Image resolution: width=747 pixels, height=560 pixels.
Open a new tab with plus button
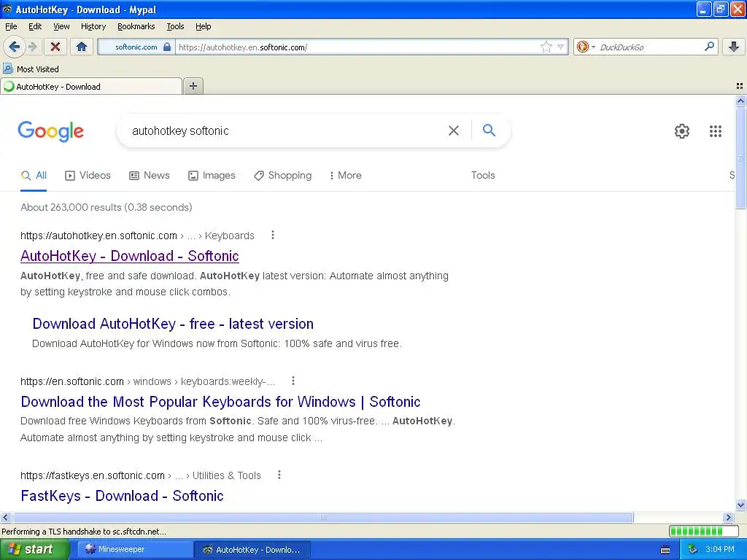tap(193, 86)
